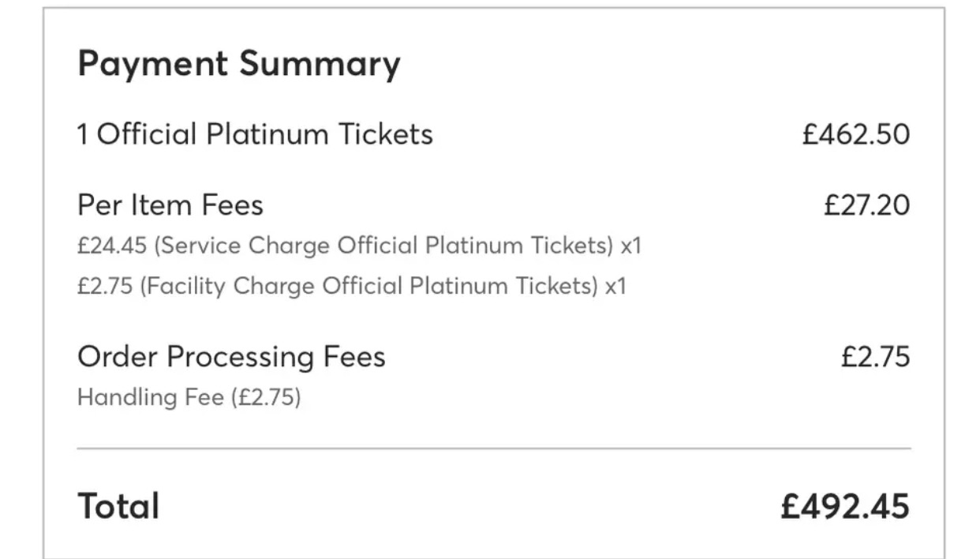Image resolution: width=980 pixels, height=559 pixels.
Task: Click the £2.75 order processing amount
Action: [875, 357]
